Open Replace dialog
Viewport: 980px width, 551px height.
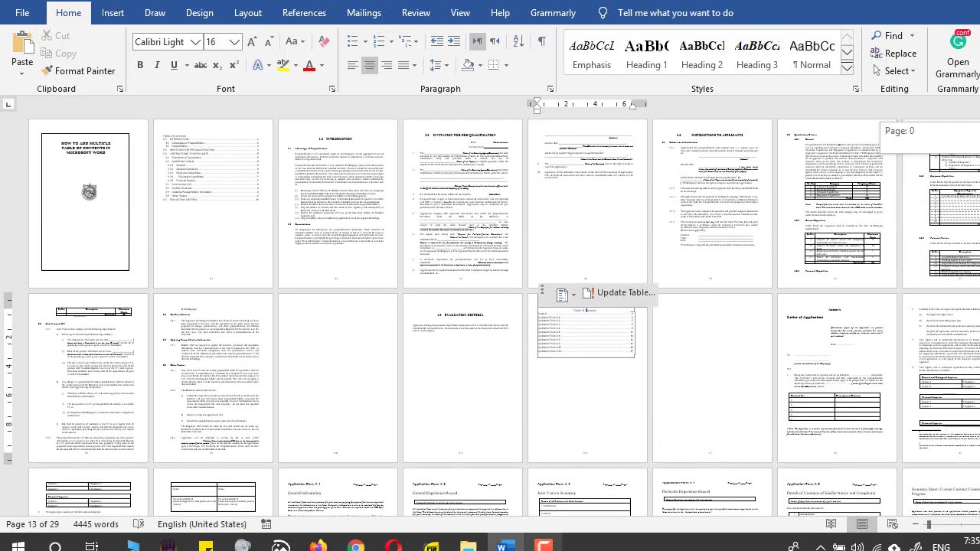tap(893, 53)
